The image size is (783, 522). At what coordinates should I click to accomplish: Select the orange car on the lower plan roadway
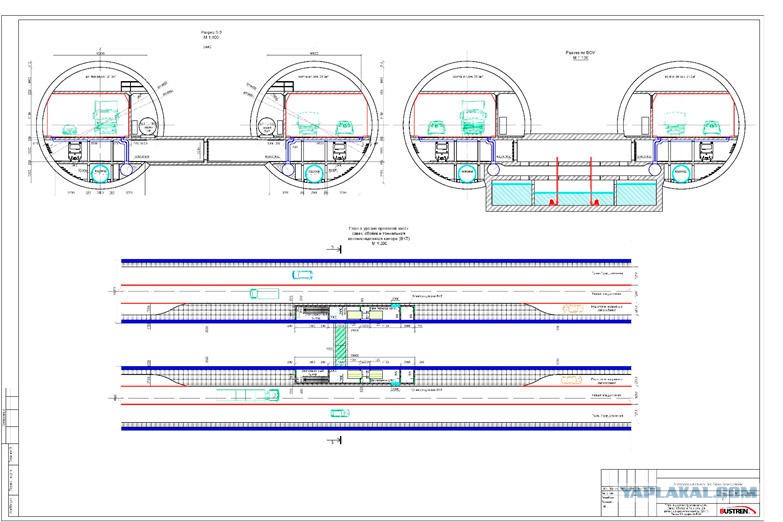[x=569, y=381]
